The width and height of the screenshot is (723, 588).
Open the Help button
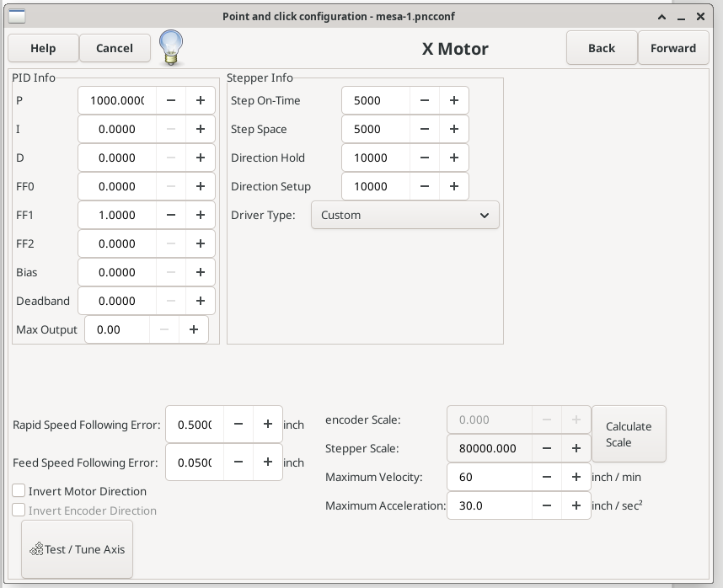click(x=43, y=48)
